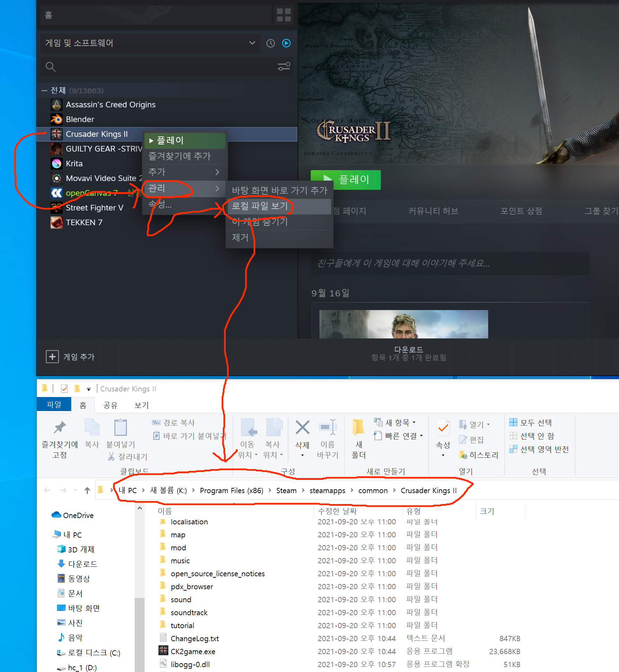Open the 커뮤니티 허브 link
Viewport: 619px width, 672px height.
[433, 211]
